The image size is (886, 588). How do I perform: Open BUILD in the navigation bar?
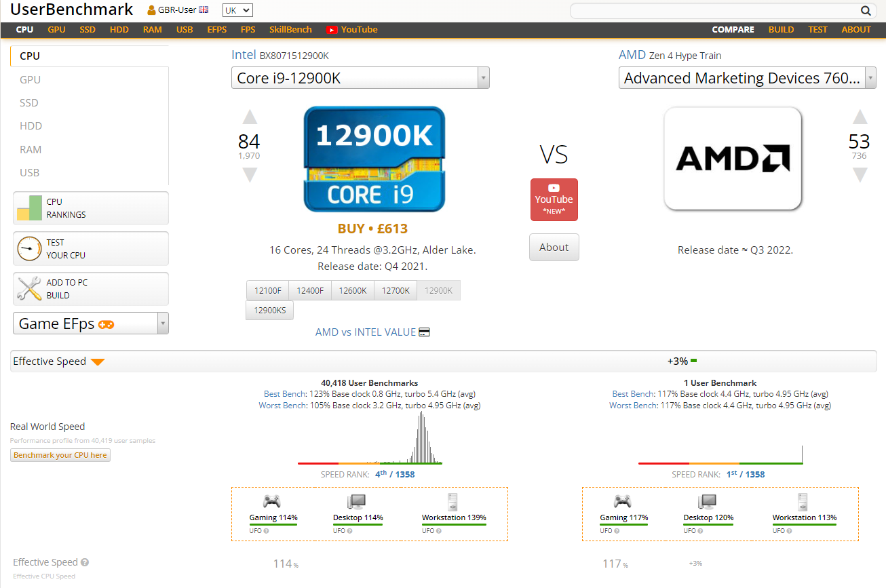[x=782, y=30]
